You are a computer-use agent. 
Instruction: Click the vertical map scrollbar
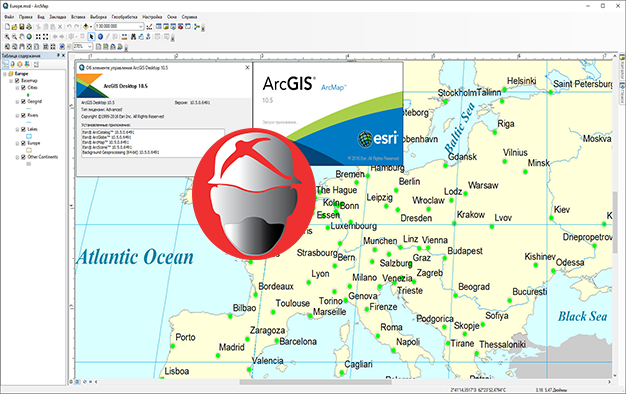coord(616,222)
